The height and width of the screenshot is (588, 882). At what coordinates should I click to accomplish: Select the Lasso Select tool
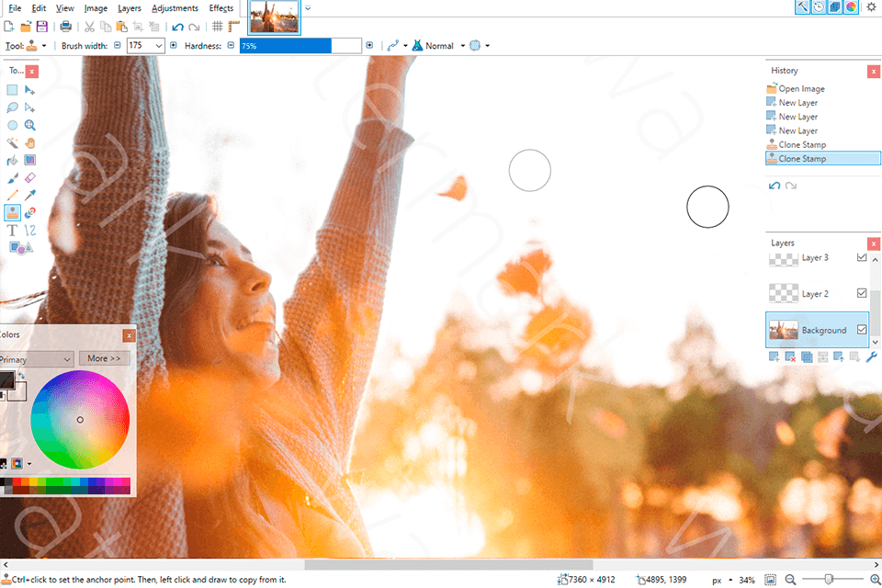click(x=12, y=107)
